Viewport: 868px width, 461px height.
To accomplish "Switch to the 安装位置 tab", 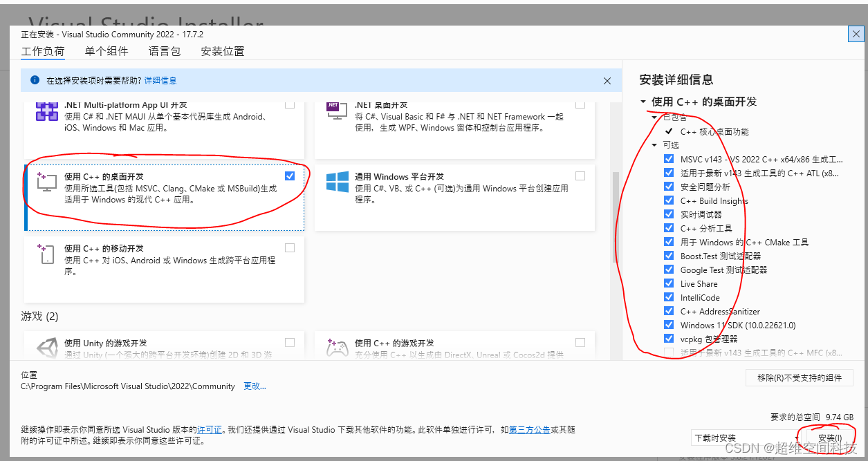I will (x=223, y=51).
